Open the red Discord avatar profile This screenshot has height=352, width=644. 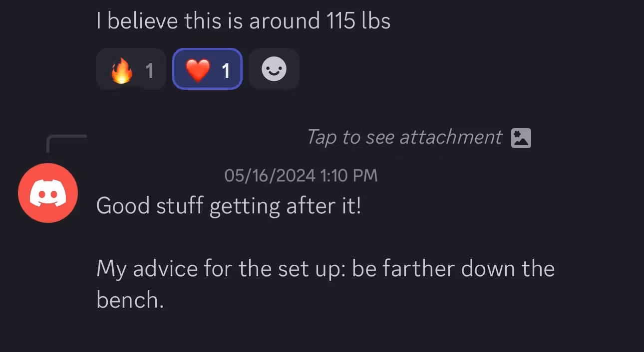click(48, 193)
